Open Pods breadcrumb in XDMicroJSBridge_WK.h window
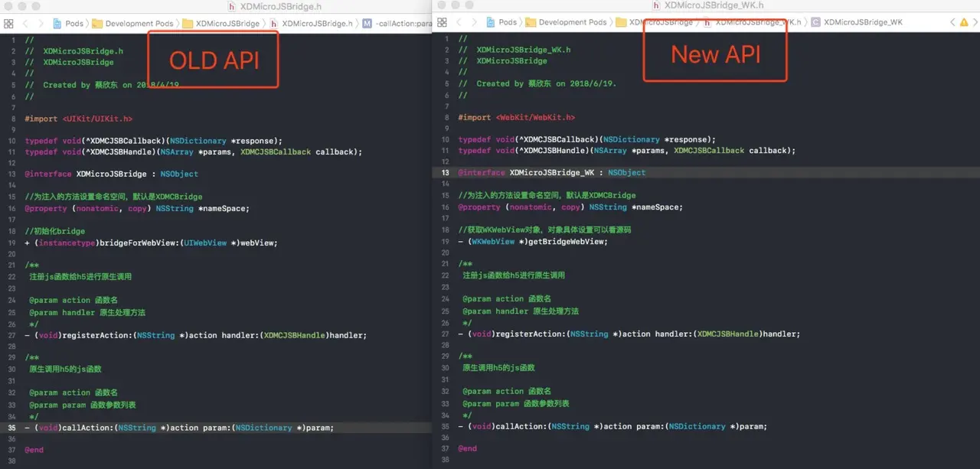 coord(501,22)
